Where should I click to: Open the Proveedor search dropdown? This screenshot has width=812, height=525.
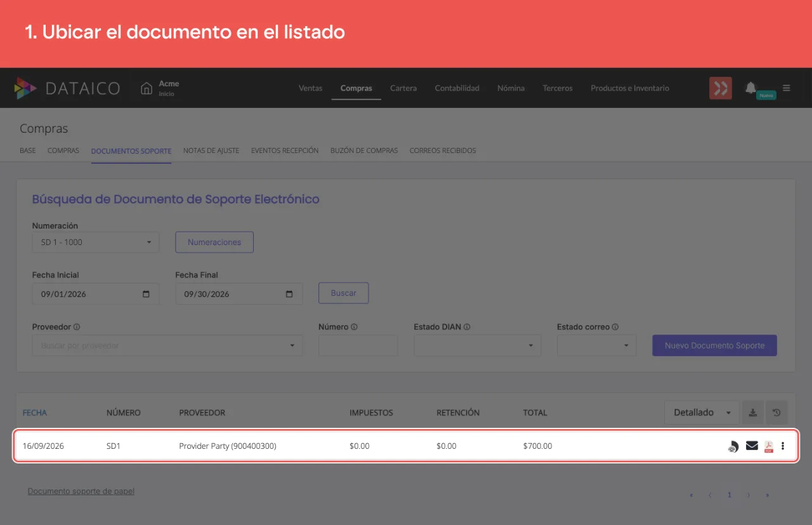point(167,345)
